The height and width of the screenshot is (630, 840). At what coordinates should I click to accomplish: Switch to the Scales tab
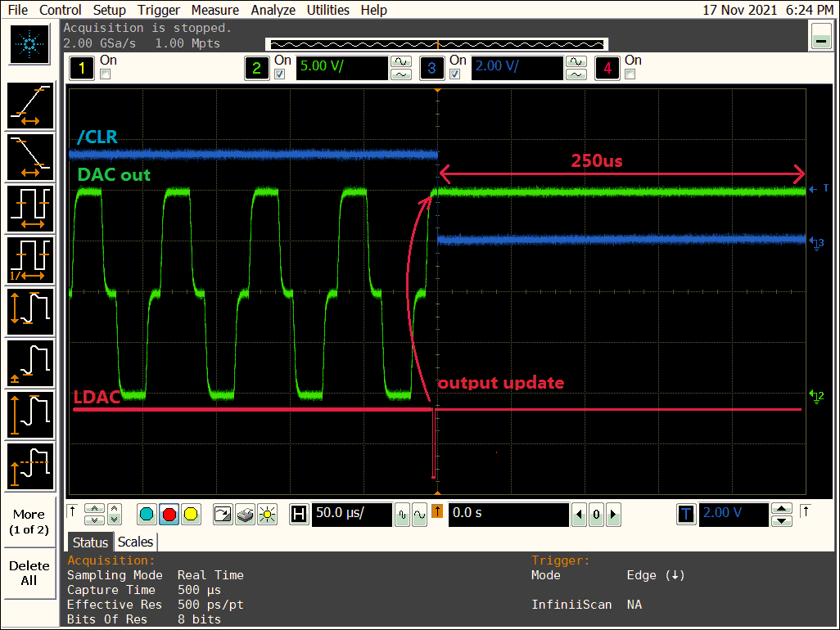136,542
